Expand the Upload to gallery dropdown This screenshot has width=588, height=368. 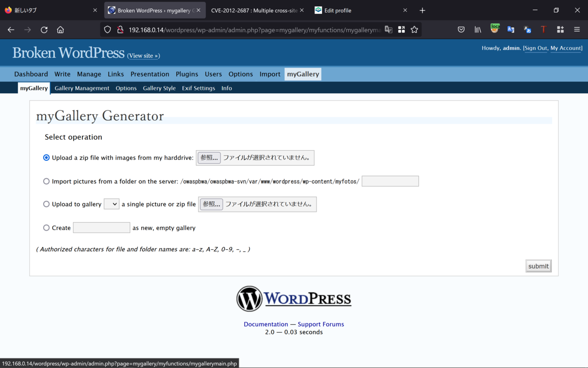pos(112,204)
